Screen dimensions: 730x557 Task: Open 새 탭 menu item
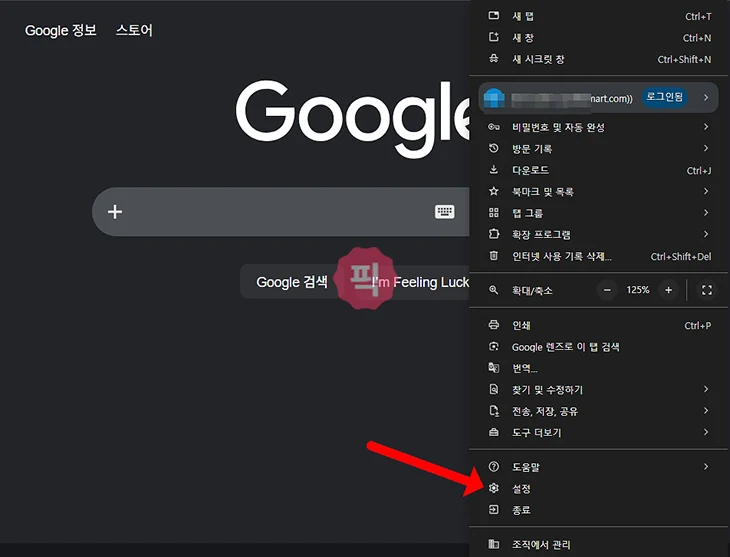pyautogui.click(x=599, y=16)
